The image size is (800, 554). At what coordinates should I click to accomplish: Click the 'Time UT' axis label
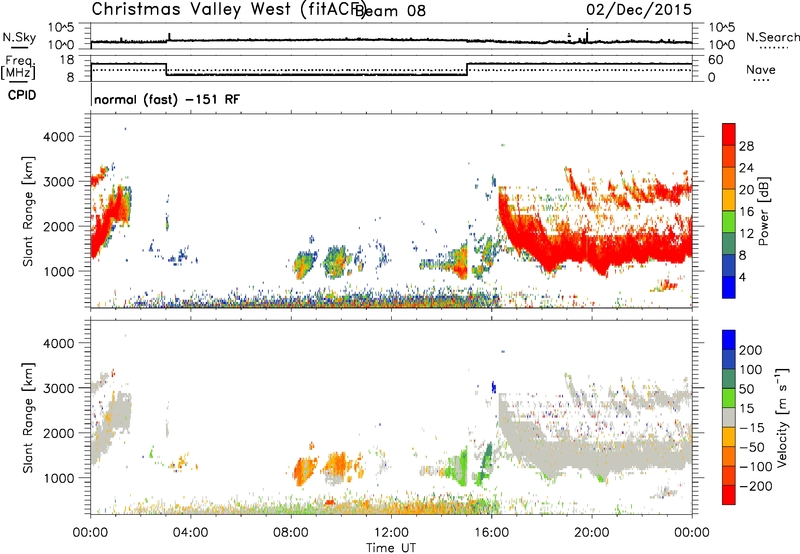tap(391, 548)
